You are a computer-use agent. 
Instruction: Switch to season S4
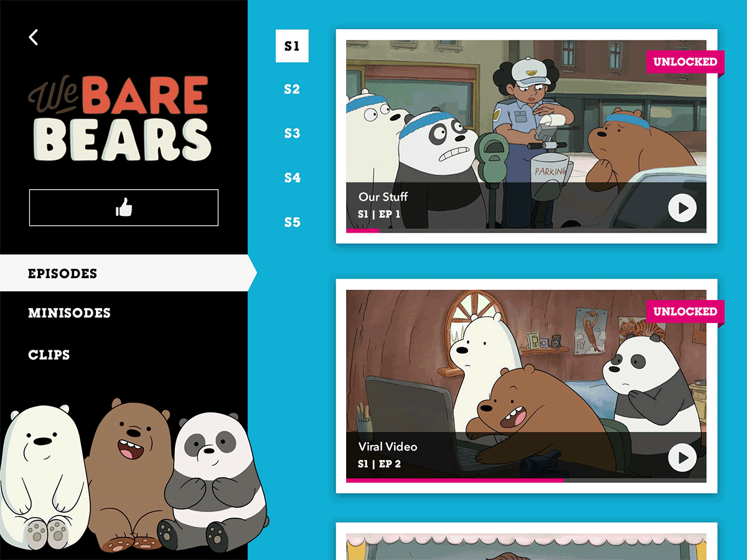pos(292,178)
